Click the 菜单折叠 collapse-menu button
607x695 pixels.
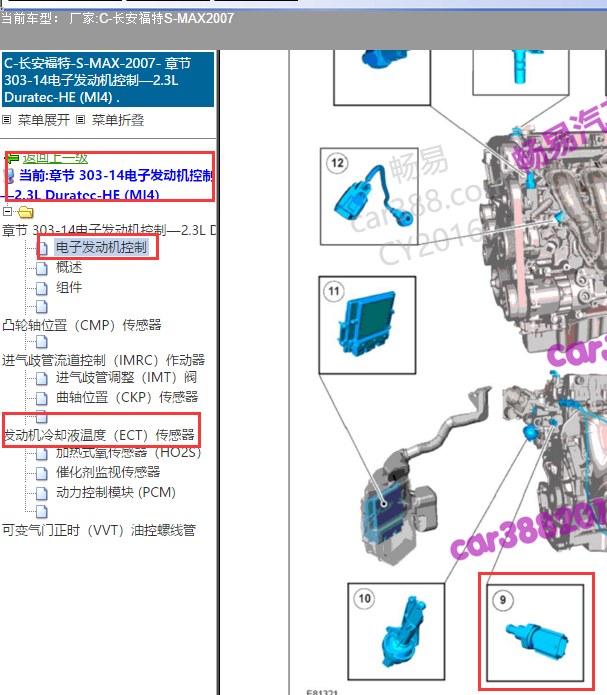tap(110, 120)
